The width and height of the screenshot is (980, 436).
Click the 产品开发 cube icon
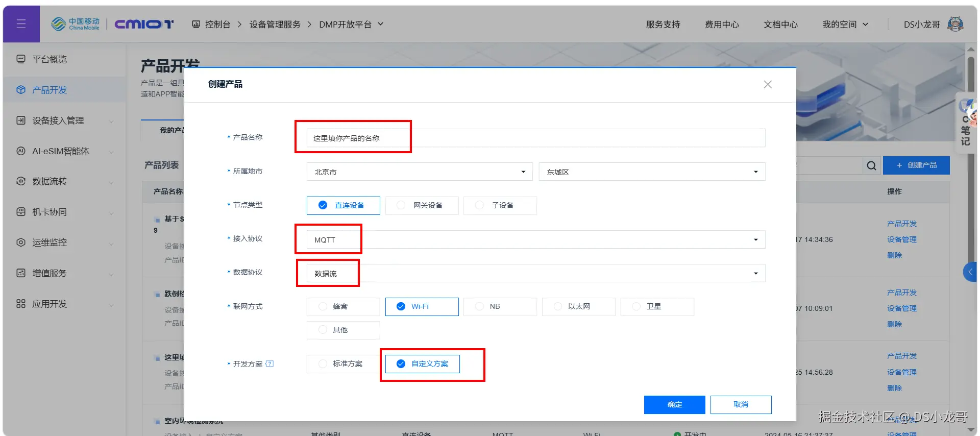[21, 90]
